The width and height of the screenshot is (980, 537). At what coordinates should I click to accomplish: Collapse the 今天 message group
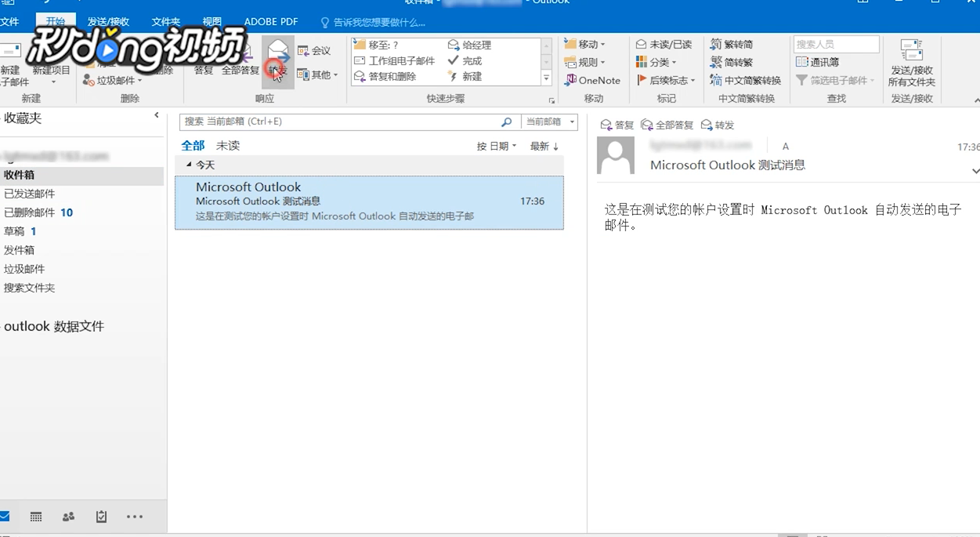[189, 165]
